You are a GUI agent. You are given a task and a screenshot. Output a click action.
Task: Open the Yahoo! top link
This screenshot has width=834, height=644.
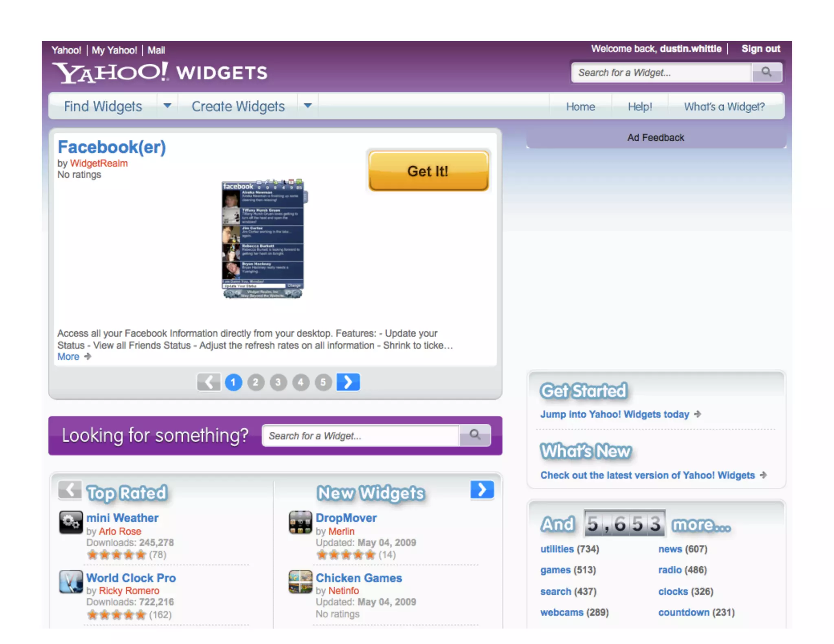[66, 50]
